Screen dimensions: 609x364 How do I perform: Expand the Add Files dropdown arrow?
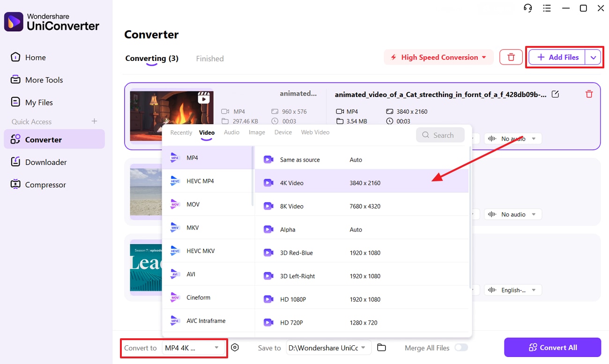click(594, 57)
